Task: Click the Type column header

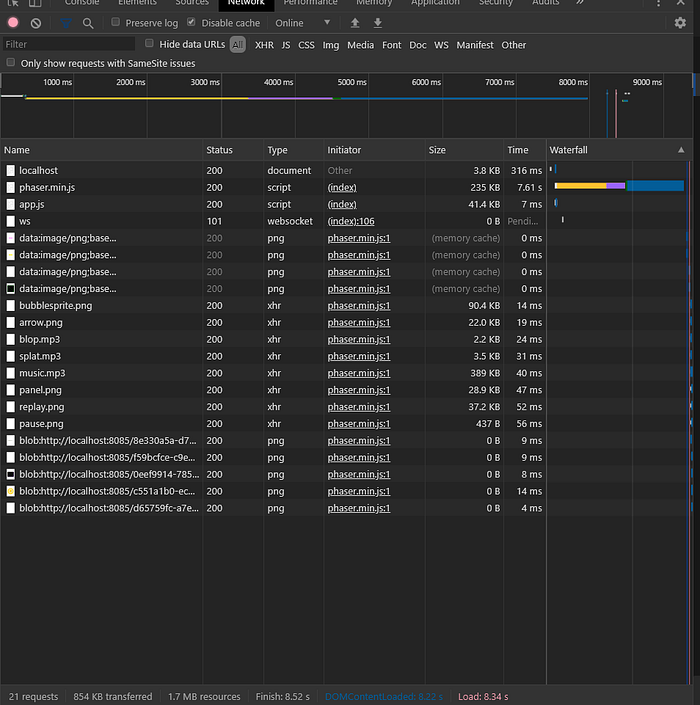Action: click(293, 150)
